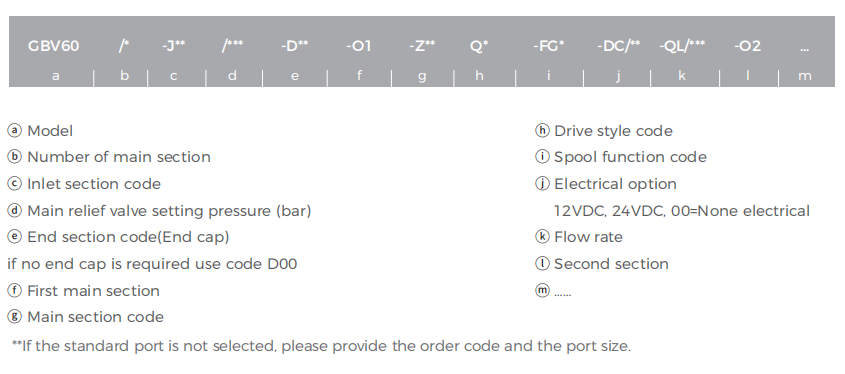
Task: Click the Q* drive style code segment
Action: point(479,46)
